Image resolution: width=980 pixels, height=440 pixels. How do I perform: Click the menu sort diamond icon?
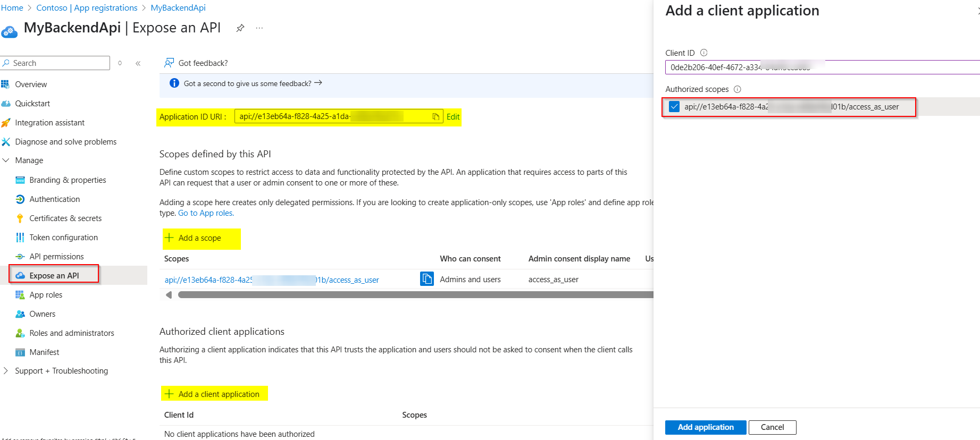[120, 63]
